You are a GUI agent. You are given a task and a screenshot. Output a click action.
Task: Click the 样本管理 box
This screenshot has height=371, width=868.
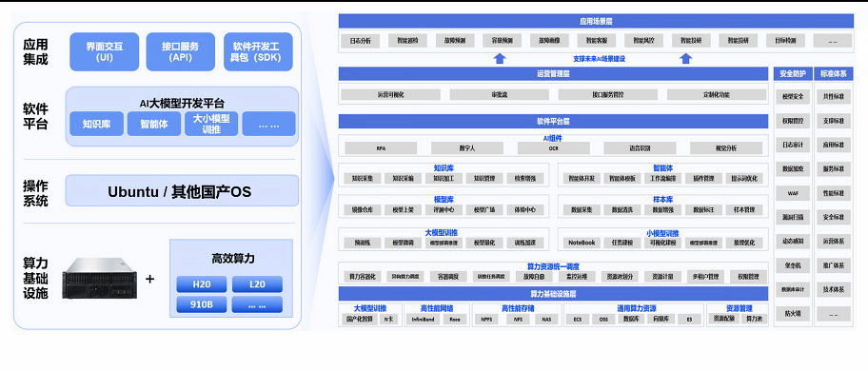point(744,210)
